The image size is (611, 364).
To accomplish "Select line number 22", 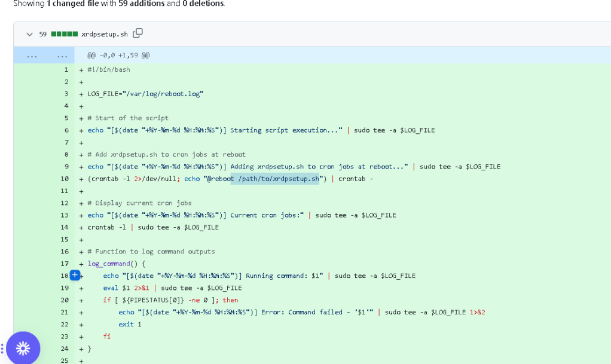I will coord(65,324).
